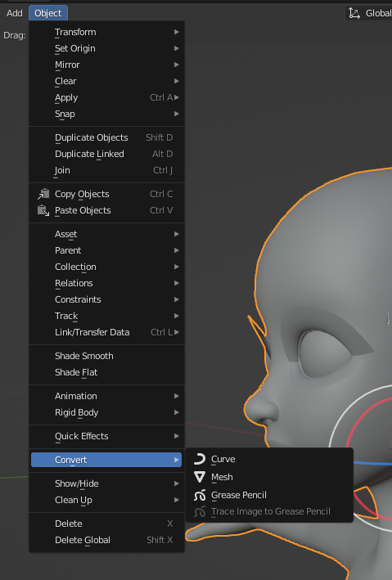The width and height of the screenshot is (392, 580).
Task: Choose Paste Objects entry
Action: (106, 210)
